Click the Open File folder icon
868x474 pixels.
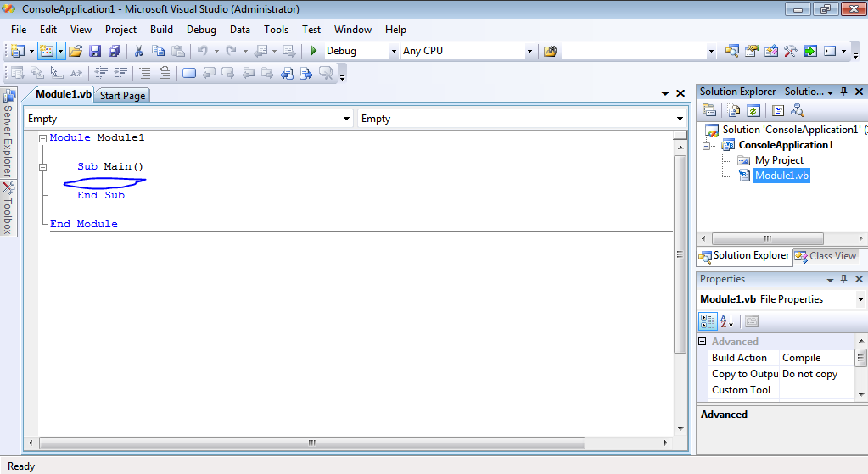(76, 51)
